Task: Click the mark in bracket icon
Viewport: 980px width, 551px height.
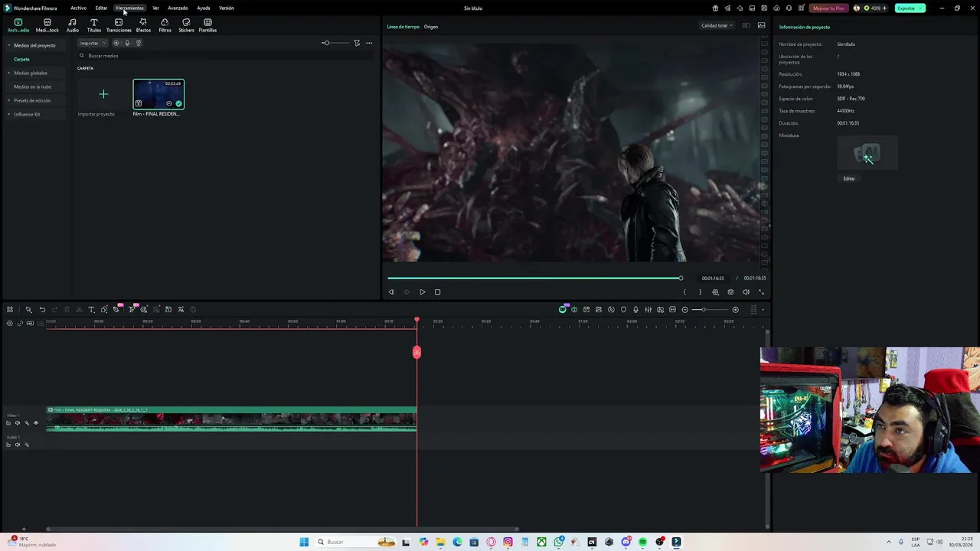Action: pyautogui.click(x=684, y=292)
